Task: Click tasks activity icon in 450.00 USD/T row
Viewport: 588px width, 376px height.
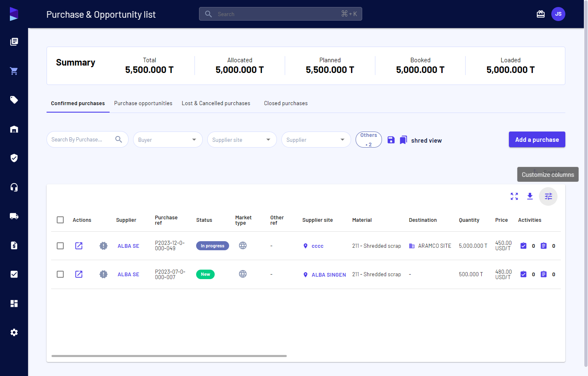Action: [x=523, y=246]
